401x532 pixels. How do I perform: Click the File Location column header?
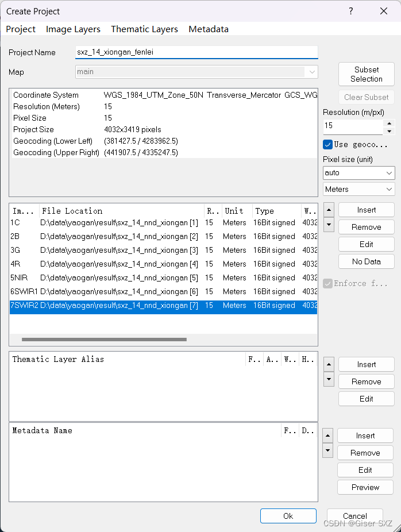(x=122, y=211)
